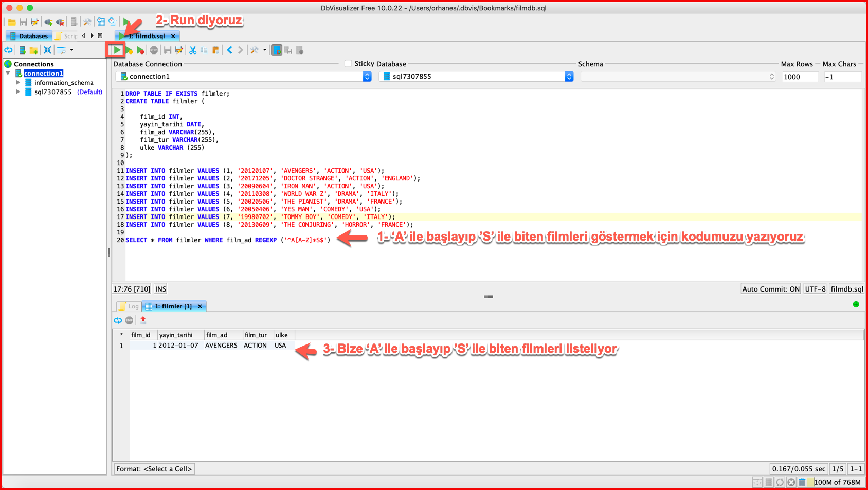Open the tab list button beside Scripts tab
The image size is (868, 490).
coord(100,35)
